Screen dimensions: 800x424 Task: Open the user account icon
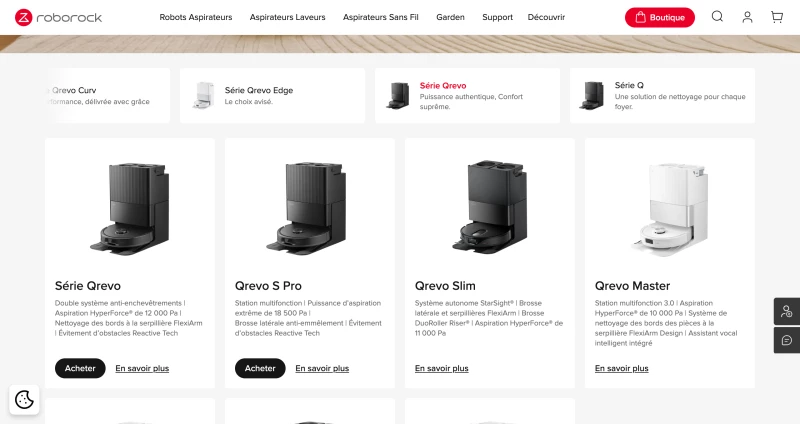click(x=747, y=17)
